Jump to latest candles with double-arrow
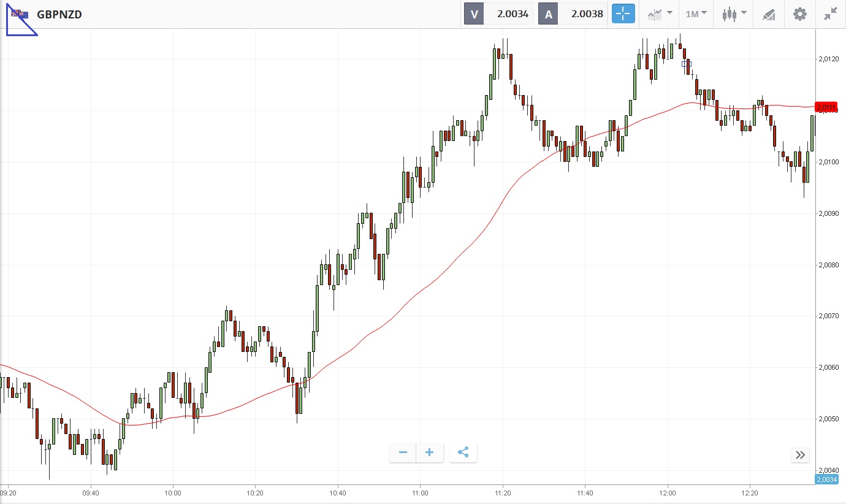 point(800,454)
